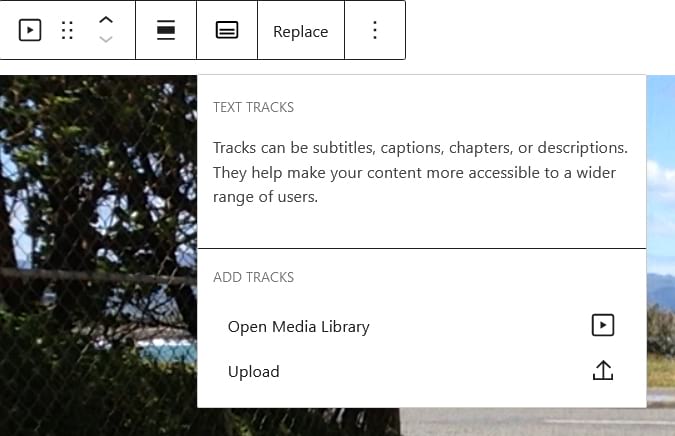Screen dimensions: 675x436
Task: Click the Video block type icon
Action: point(30,30)
